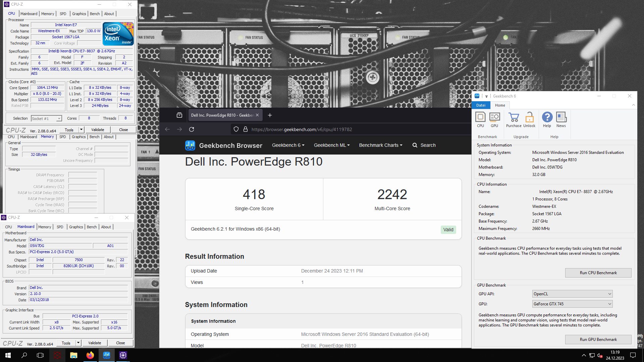Click the browser address bar URL
Viewport: 644px width, 362px height.
pos(302,129)
